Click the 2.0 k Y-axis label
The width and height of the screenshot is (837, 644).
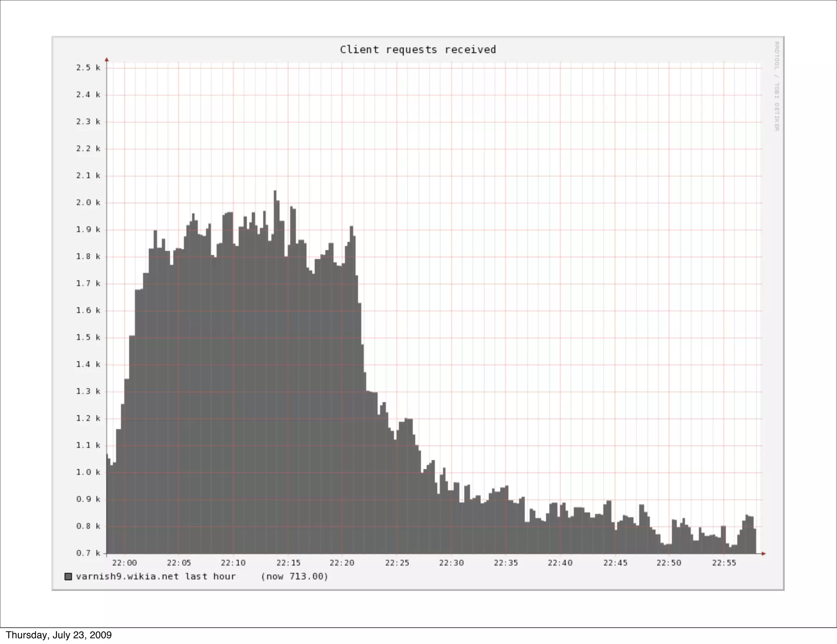pos(88,203)
